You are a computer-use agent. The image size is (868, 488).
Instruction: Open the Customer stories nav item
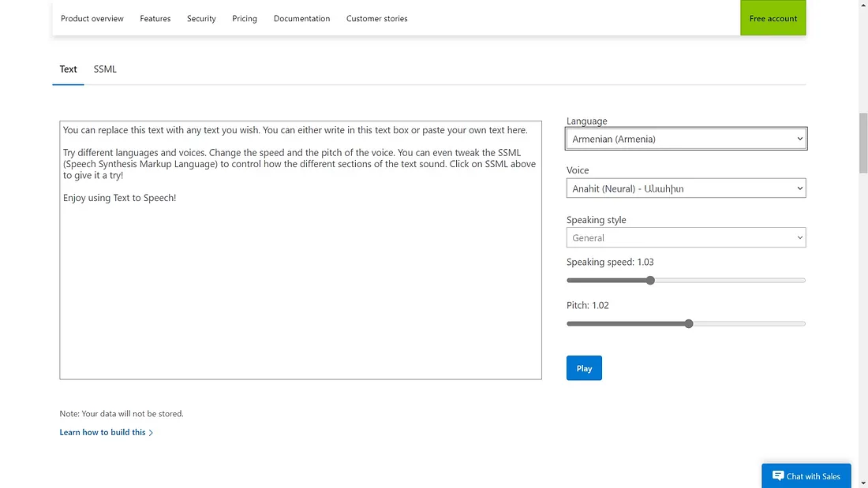(x=377, y=18)
